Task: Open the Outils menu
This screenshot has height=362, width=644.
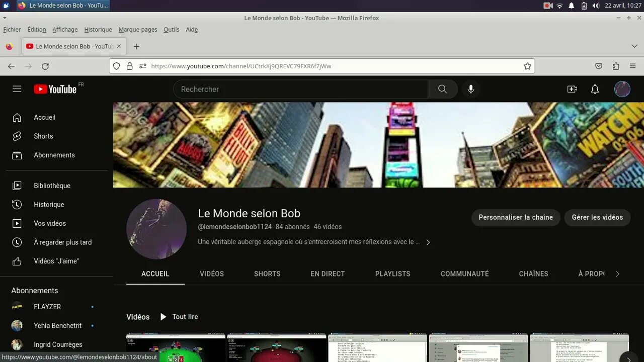Action: 172,30
